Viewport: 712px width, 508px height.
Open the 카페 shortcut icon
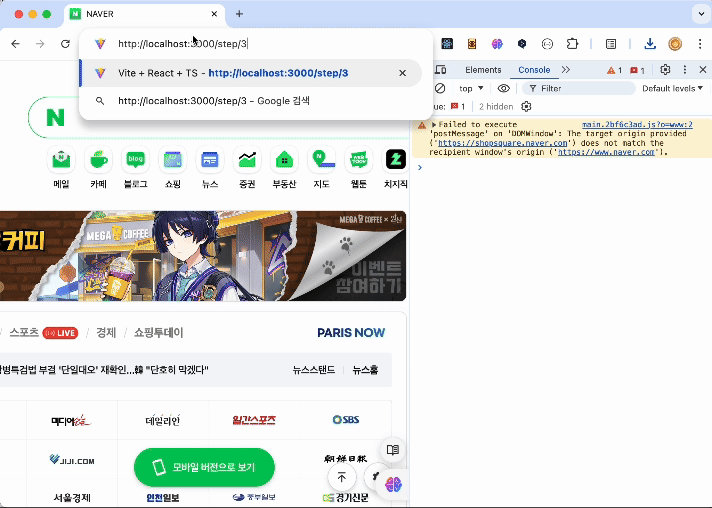[99, 160]
